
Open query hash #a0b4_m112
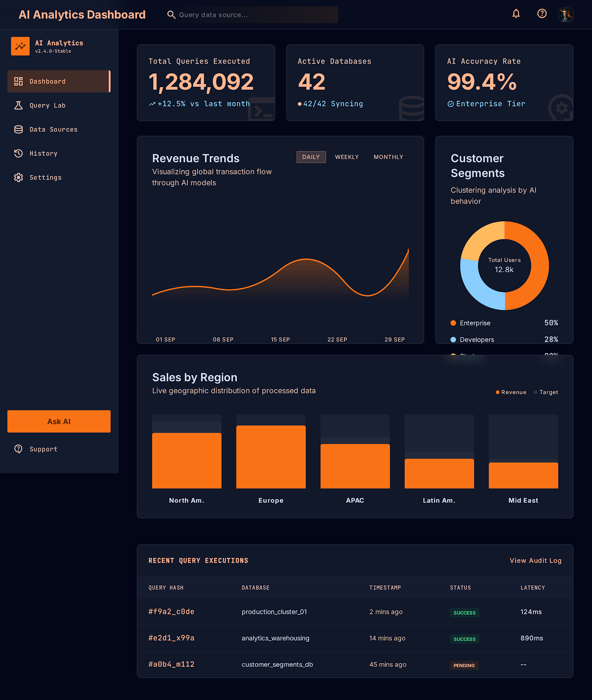[171, 664]
